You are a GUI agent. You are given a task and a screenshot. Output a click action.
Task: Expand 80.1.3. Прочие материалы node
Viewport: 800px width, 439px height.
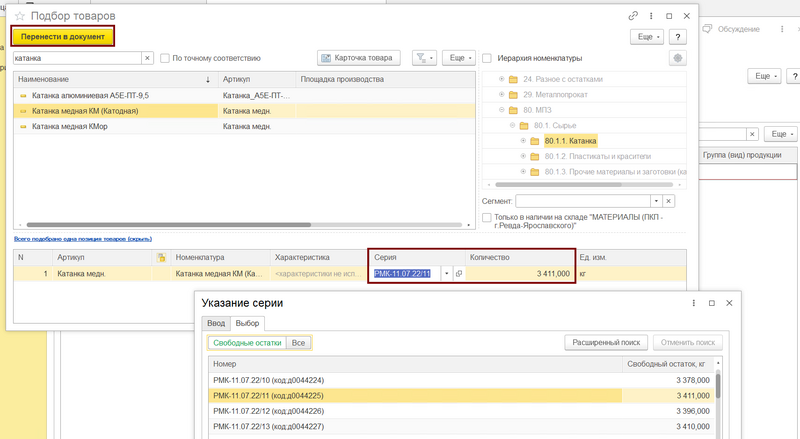tap(523, 172)
